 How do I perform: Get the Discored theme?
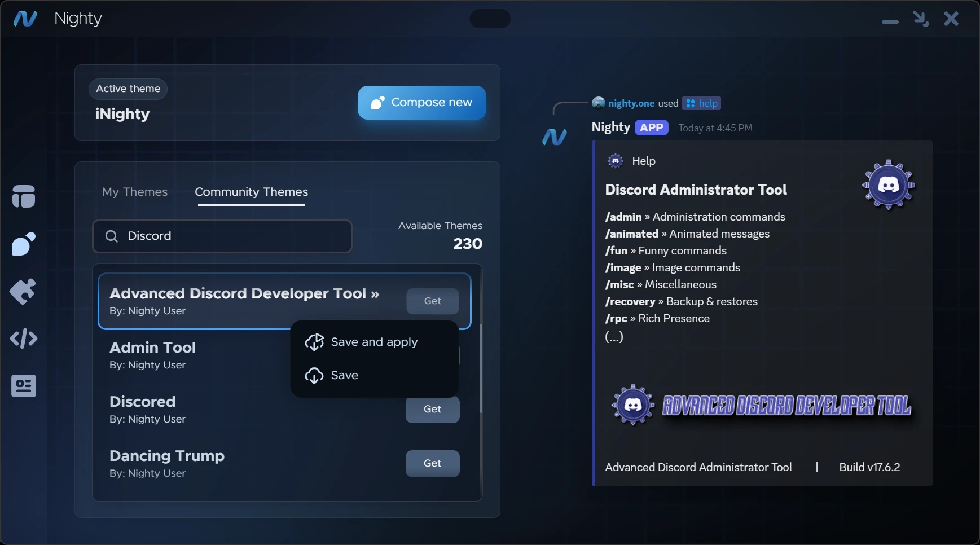point(433,409)
